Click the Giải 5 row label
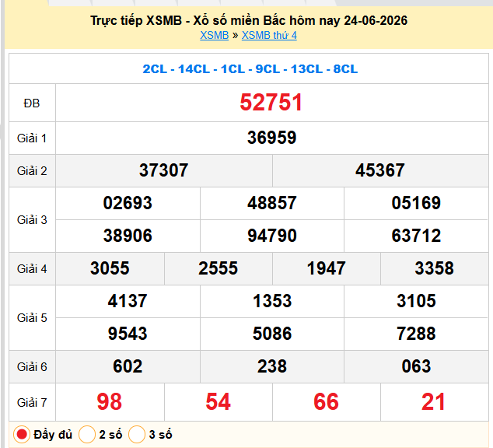This screenshot has width=493, height=448. tap(32, 318)
